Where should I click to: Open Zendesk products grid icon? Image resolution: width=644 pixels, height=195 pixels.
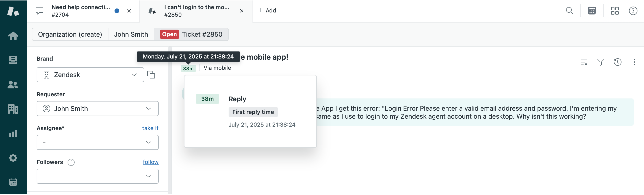614,11
